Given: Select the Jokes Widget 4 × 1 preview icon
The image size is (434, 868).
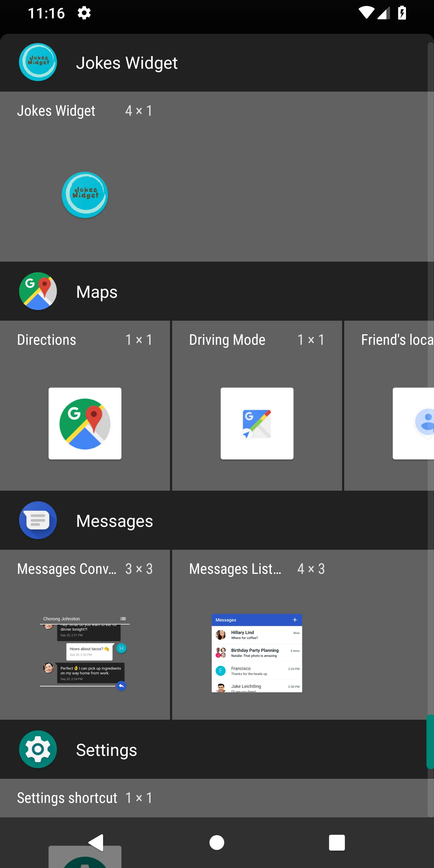Looking at the screenshot, I should [85, 195].
